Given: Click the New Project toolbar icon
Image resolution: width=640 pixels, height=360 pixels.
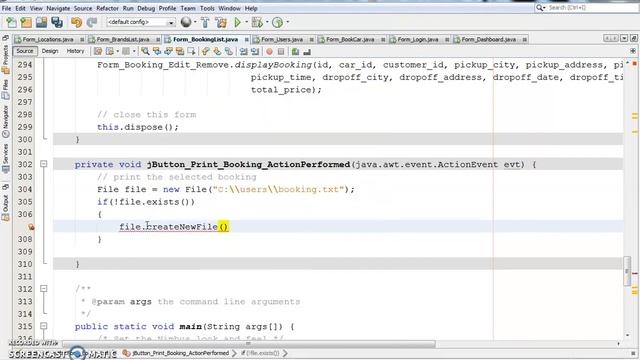Looking at the screenshot, I should pyautogui.click(x=26, y=22).
